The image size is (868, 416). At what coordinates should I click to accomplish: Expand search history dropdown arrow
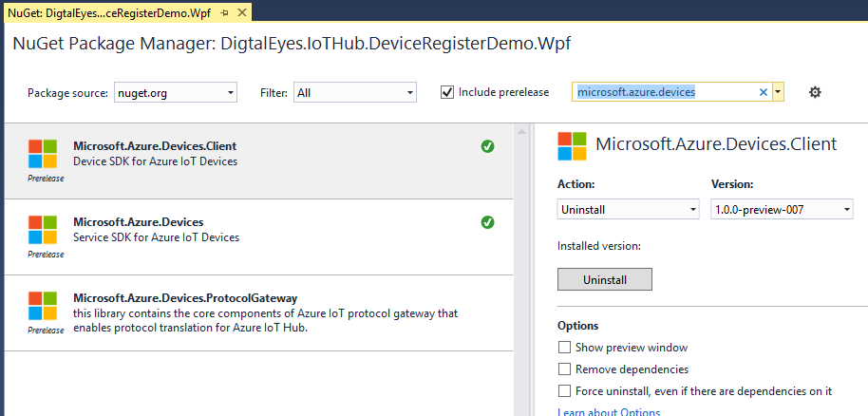pos(778,92)
